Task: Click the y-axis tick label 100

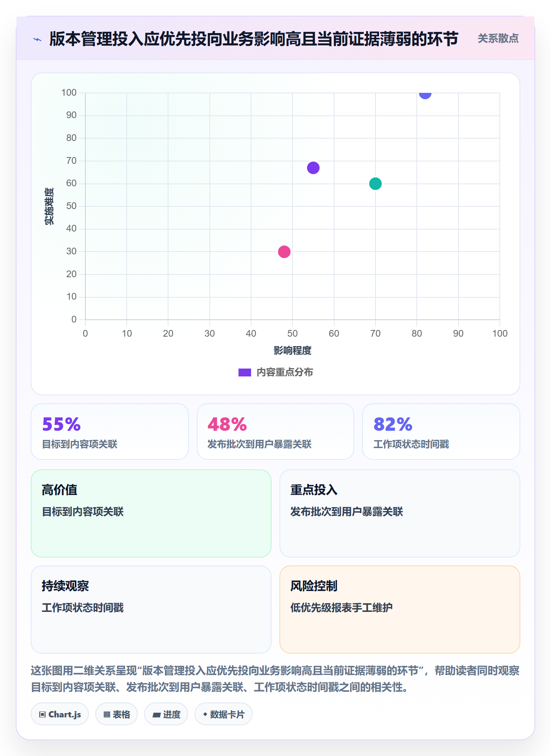Action: pos(69,93)
